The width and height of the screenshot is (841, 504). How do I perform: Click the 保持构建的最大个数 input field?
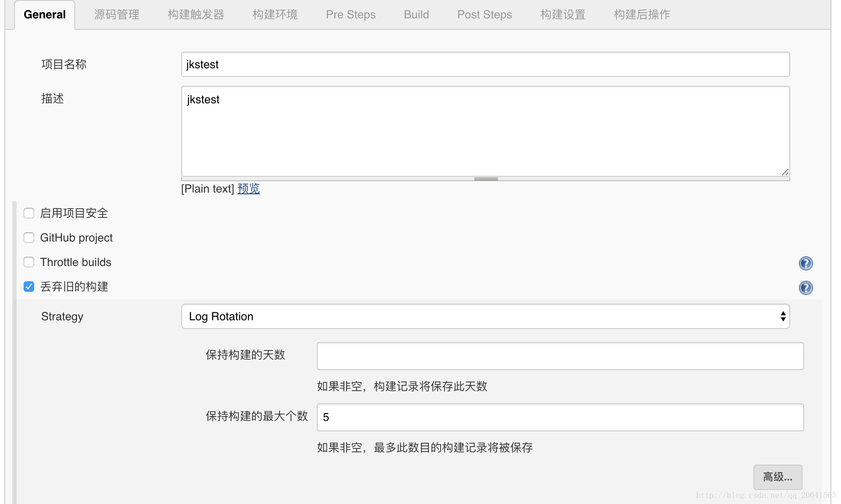coord(561,417)
